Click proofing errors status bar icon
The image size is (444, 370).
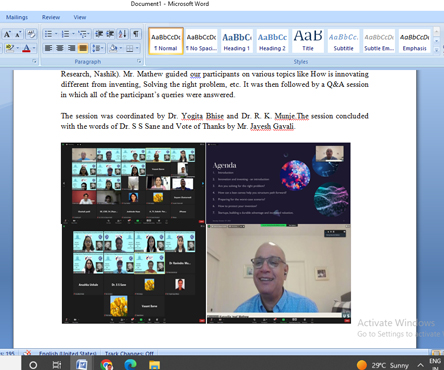point(28,353)
